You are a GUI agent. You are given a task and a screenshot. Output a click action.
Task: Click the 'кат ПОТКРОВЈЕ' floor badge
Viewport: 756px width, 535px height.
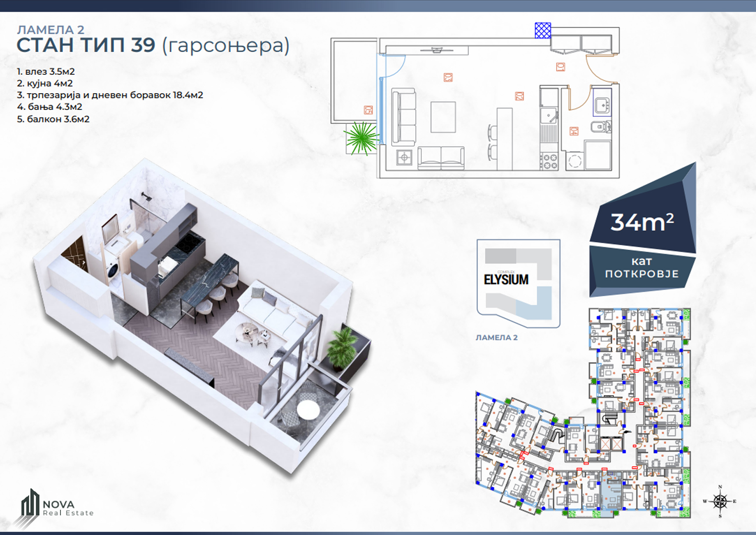point(641,268)
